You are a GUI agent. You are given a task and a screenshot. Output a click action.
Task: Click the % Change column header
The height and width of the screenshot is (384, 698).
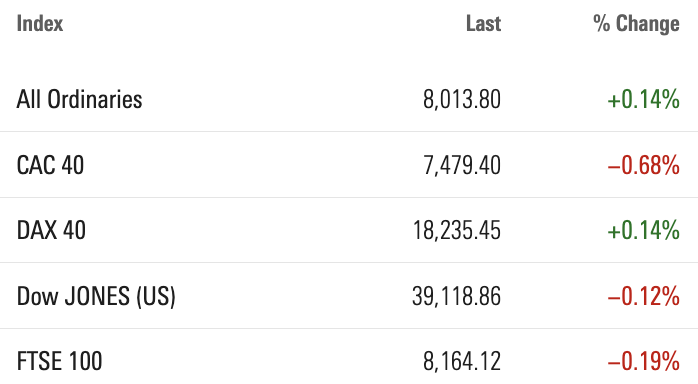pos(637,24)
